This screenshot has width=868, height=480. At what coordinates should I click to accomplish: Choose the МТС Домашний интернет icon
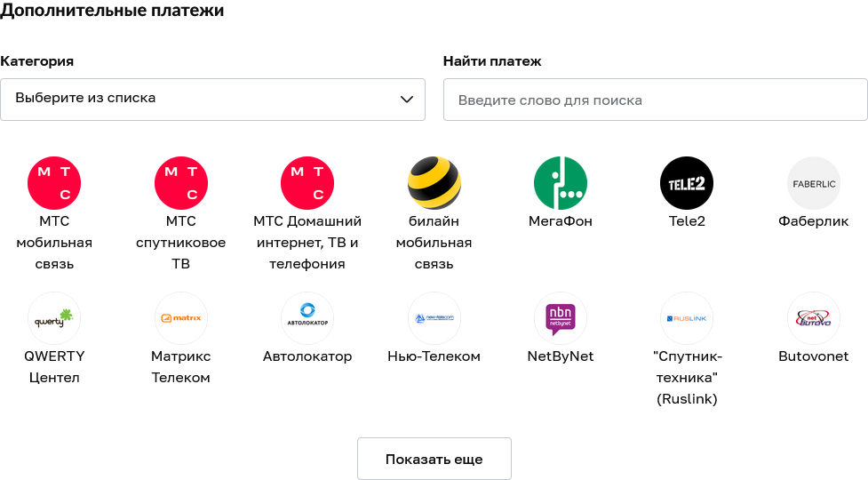307,183
